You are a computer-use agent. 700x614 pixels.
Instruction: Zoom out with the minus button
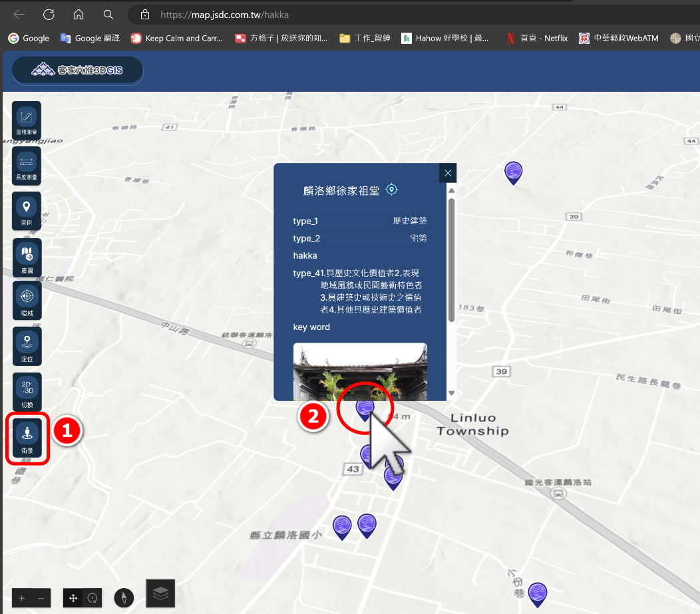coord(41,598)
